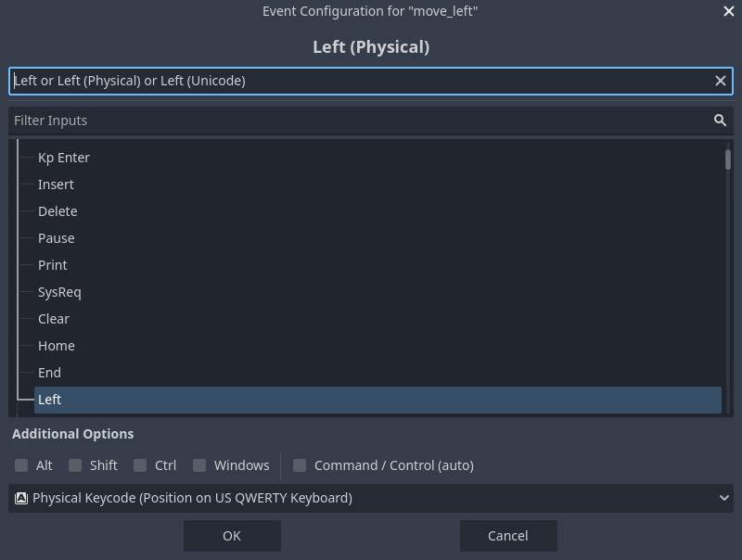The image size is (742, 560).
Task: Select the SysReq key entry
Action: click(59, 291)
